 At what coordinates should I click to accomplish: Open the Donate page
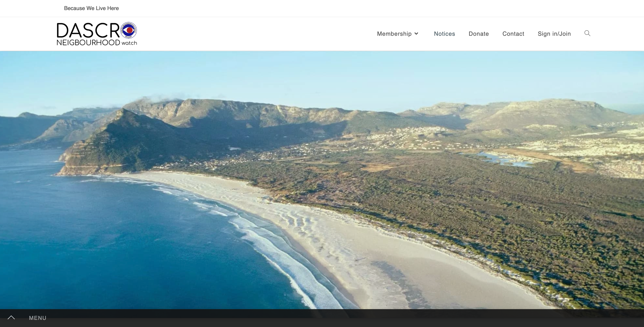[x=479, y=34]
